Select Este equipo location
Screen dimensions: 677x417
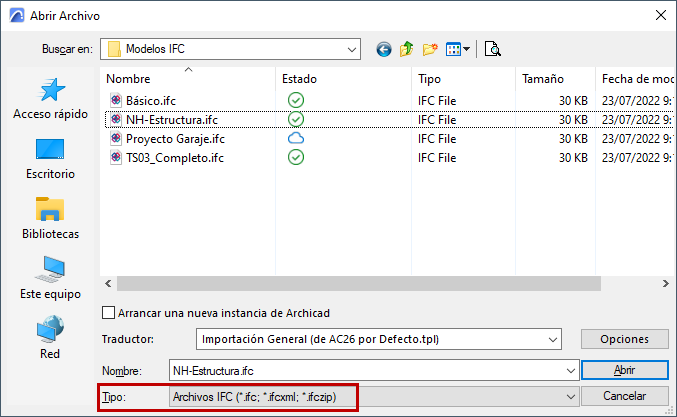pyautogui.click(x=51, y=278)
